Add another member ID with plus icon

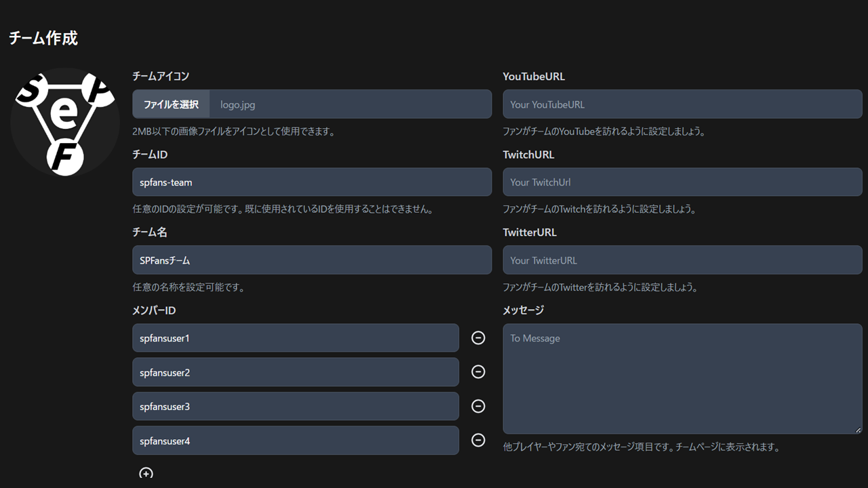146,473
